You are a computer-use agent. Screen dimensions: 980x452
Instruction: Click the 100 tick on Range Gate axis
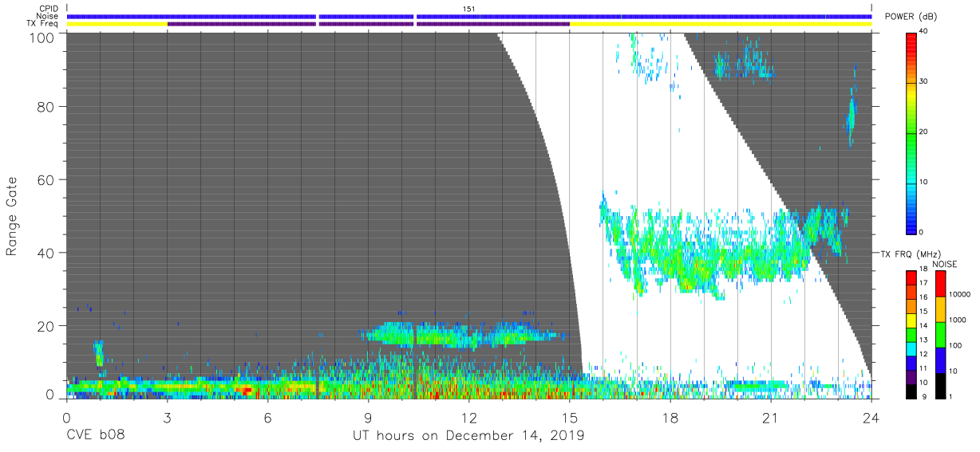point(41,37)
